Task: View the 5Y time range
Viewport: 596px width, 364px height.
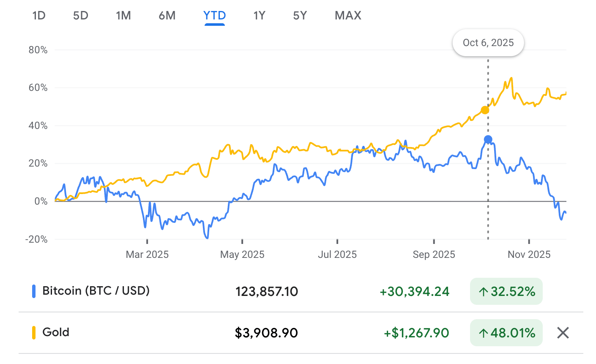Action: [x=300, y=16]
